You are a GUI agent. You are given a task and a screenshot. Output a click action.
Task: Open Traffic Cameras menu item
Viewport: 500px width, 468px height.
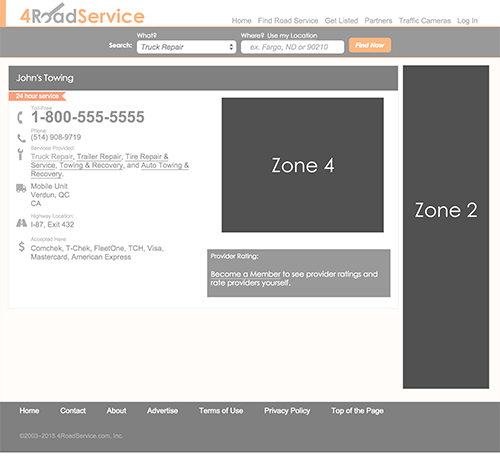tap(425, 21)
